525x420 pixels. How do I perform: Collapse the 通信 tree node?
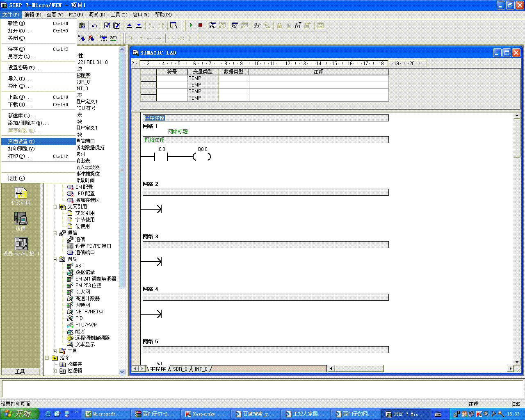pos(55,233)
